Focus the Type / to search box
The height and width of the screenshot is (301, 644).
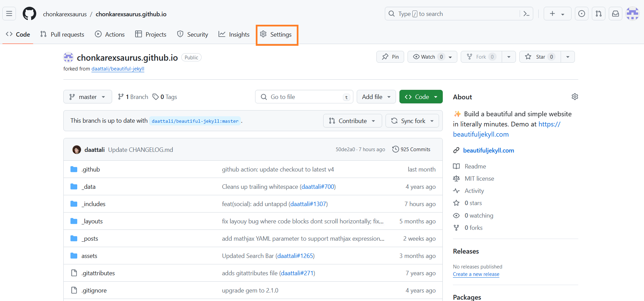click(x=453, y=14)
